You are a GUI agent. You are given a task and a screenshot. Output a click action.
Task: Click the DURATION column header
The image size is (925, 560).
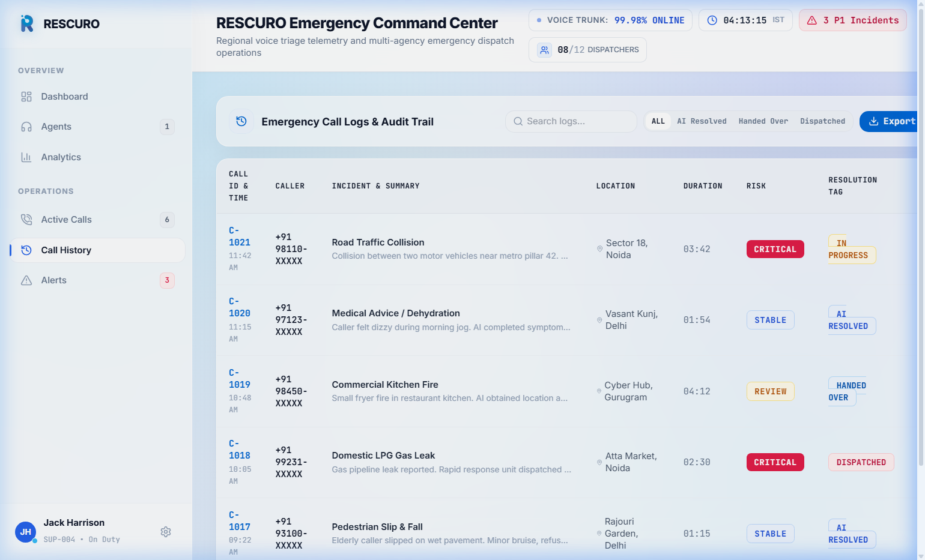pyautogui.click(x=703, y=186)
